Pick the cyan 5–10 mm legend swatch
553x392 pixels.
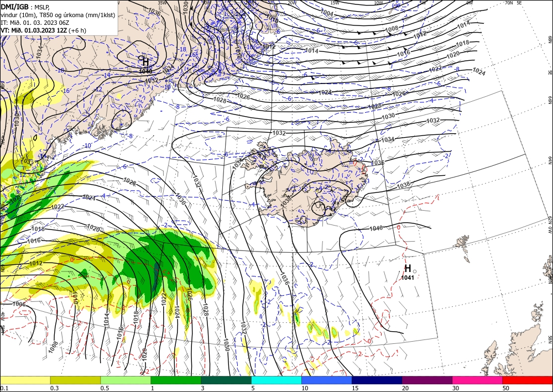coord(276,380)
